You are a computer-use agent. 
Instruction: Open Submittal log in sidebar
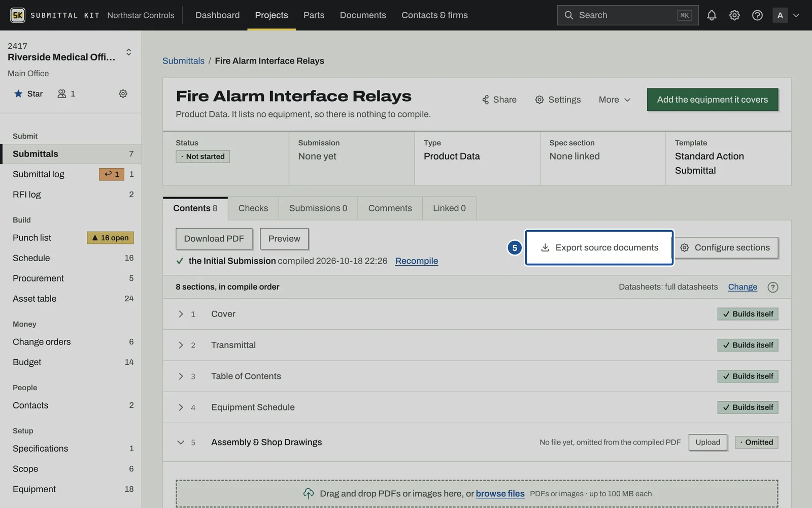[x=71, y=174]
